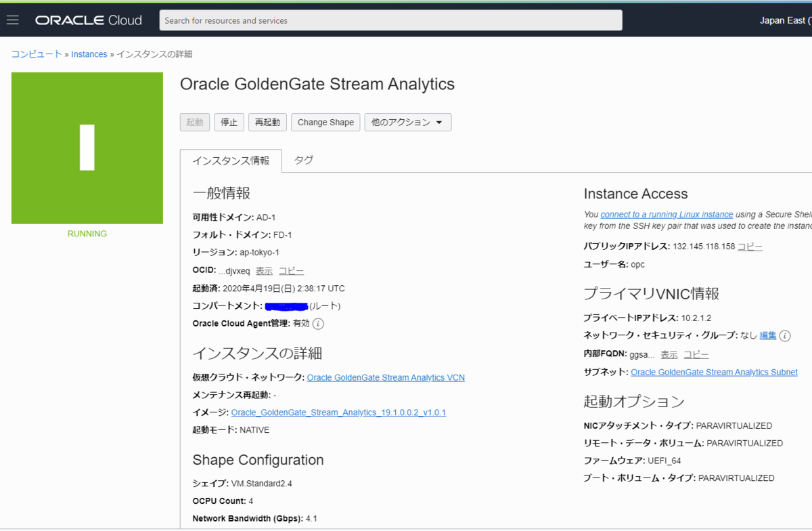Image resolution: width=812 pixels, height=531 pixels.
Task: Click the public IP 132.145.118.158 text
Action: point(704,247)
